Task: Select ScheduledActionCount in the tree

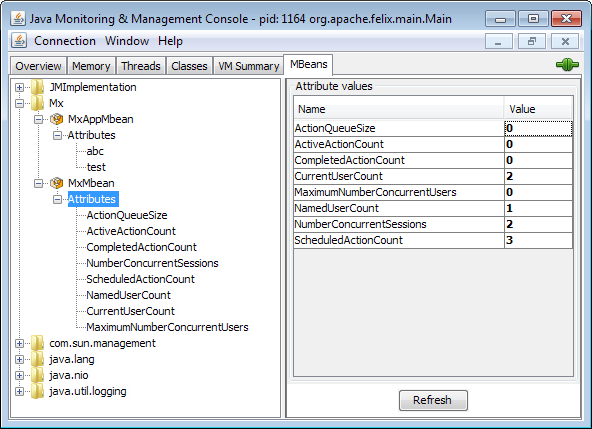Action: tap(140, 279)
